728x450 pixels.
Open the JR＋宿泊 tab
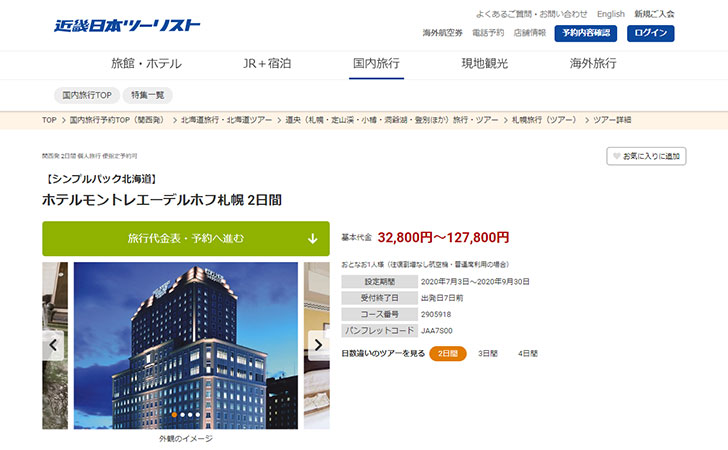pyautogui.click(x=267, y=64)
